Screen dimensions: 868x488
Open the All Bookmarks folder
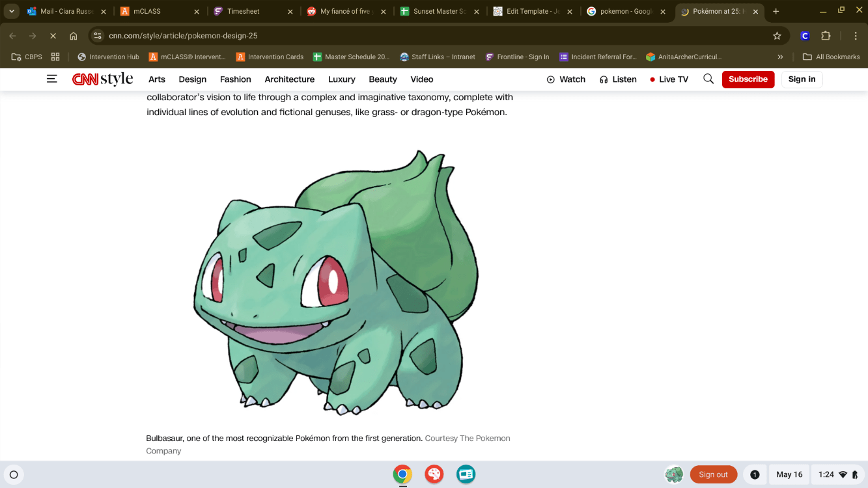[832, 57]
